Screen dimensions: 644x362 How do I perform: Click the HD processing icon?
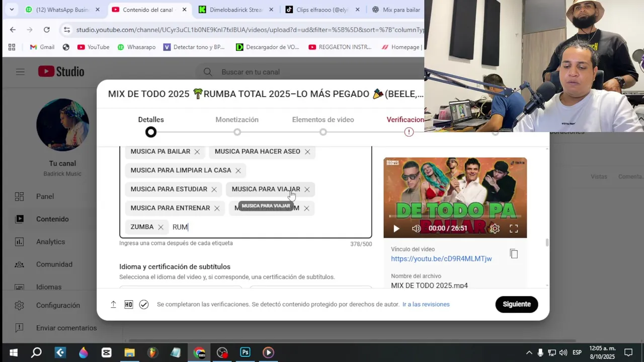tap(129, 304)
